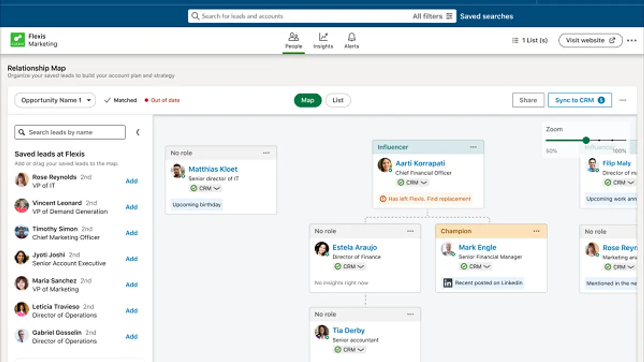Click the Matched status indicator
The image size is (644, 362).
[121, 100]
